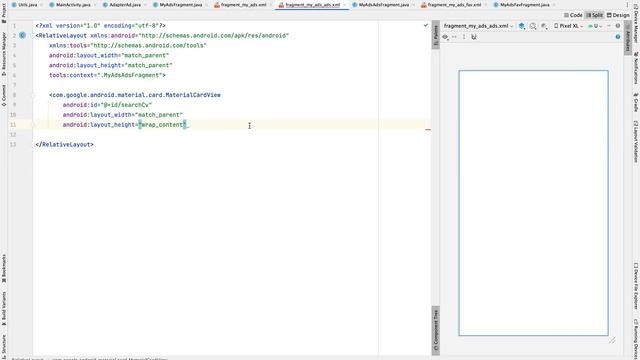Open the Device File Explorer panel
This screenshot has width=640, height=360.
click(x=636, y=286)
